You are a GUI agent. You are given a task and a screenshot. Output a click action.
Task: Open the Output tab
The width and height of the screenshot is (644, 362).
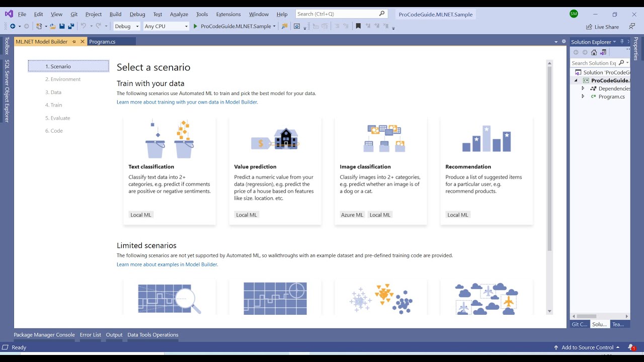pyautogui.click(x=114, y=335)
